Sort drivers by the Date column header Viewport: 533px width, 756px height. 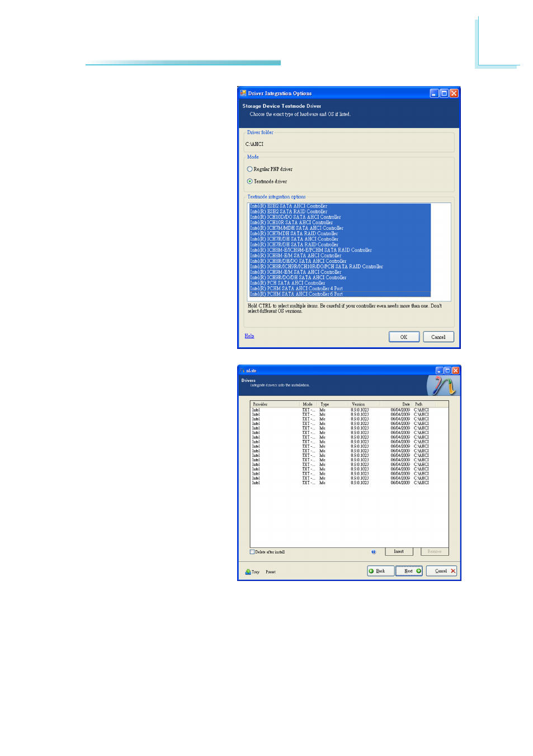click(x=405, y=404)
